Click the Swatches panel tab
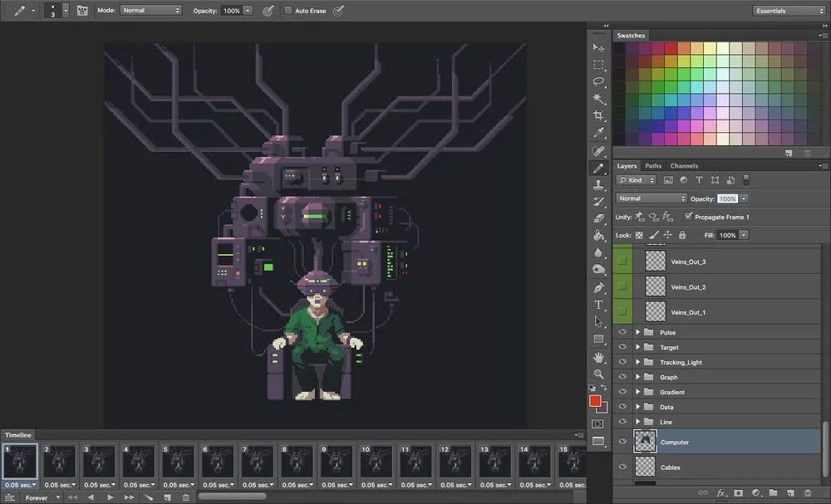 point(631,36)
